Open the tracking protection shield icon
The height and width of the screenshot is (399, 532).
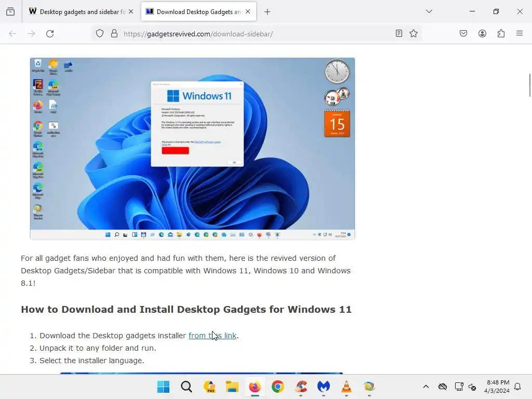[99, 34]
